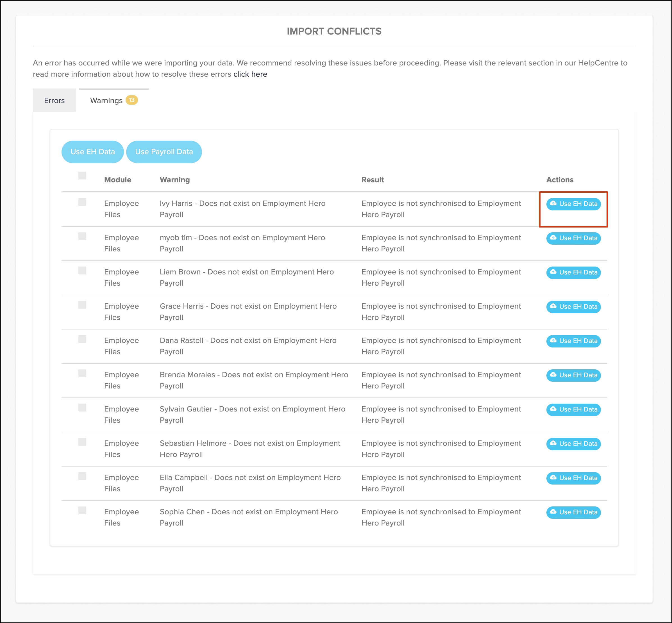Click Use EH Data for Sebastian Helmore
The image size is (672, 623).
(573, 444)
